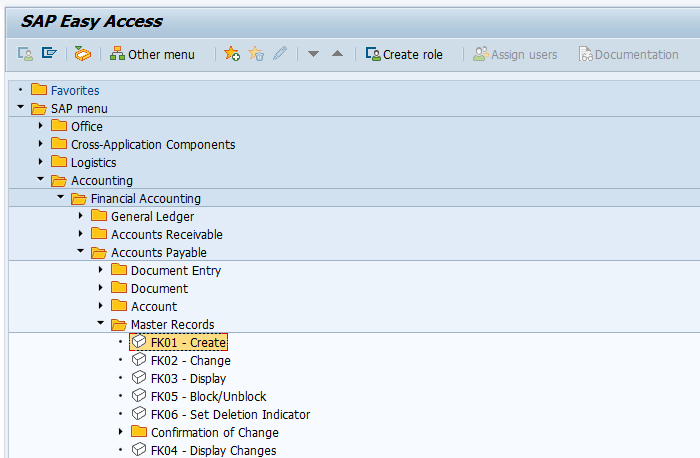Viewport: 700px width, 458px height.
Task: Click the SAP menu toolbar icon
Action: (x=49, y=53)
